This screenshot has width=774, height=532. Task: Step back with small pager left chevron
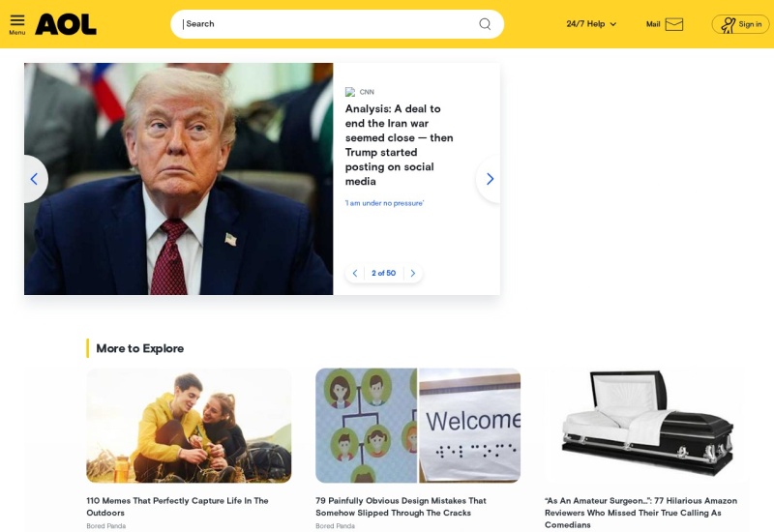pos(355,273)
